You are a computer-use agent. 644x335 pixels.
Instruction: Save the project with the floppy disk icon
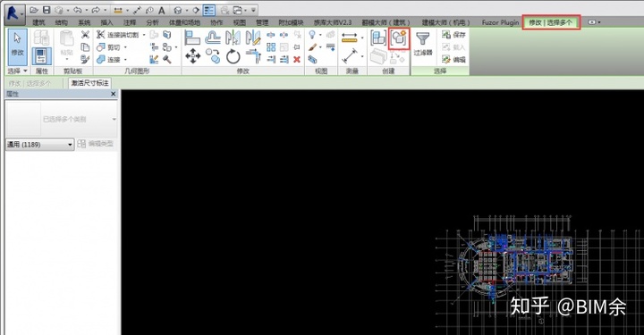pyautogui.click(x=47, y=10)
